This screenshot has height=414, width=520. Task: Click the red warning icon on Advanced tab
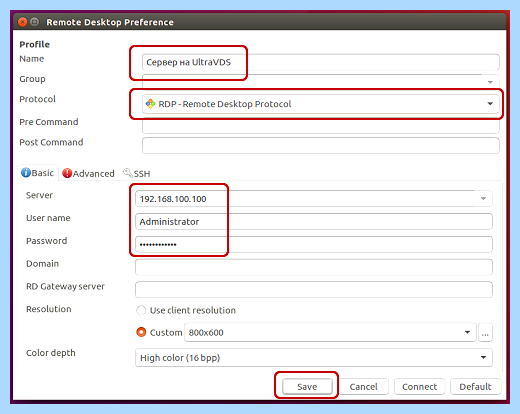coord(67,173)
